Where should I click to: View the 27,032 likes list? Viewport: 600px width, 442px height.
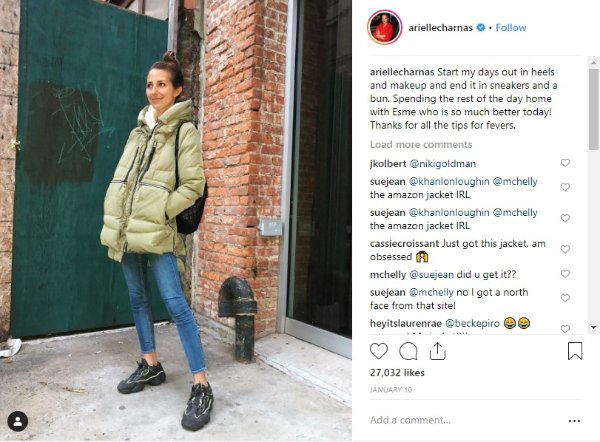pyautogui.click(x=397, y=373)
